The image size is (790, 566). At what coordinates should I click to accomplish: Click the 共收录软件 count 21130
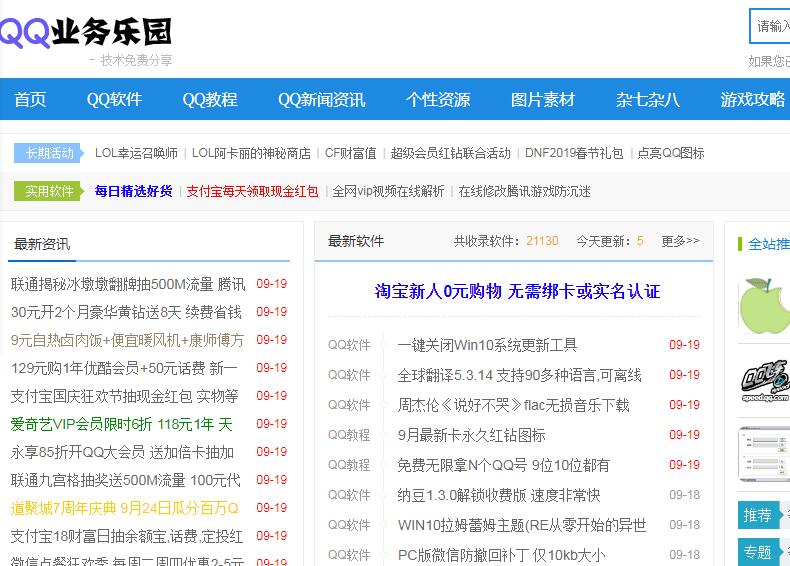542,241
